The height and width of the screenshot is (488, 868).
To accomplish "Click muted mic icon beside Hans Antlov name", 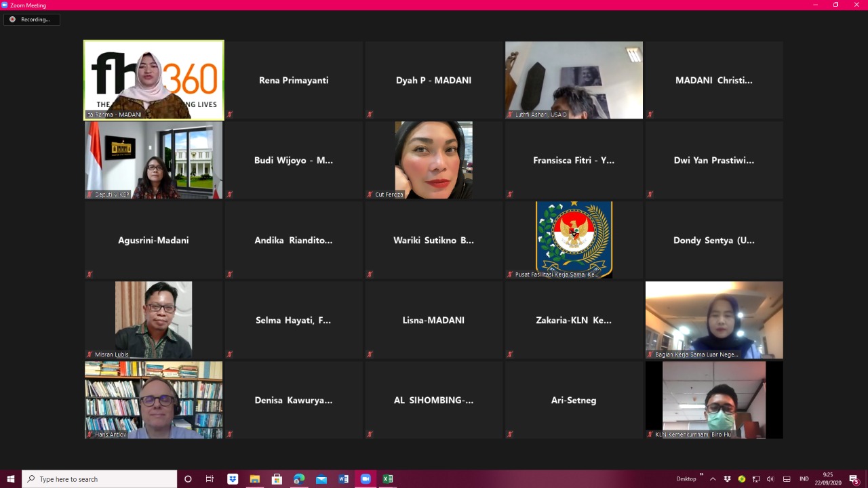I will coord(89,434).
